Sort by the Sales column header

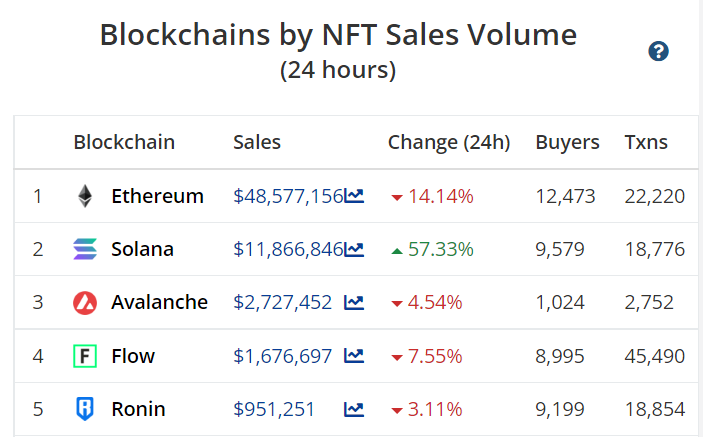(x=257, y=142)
